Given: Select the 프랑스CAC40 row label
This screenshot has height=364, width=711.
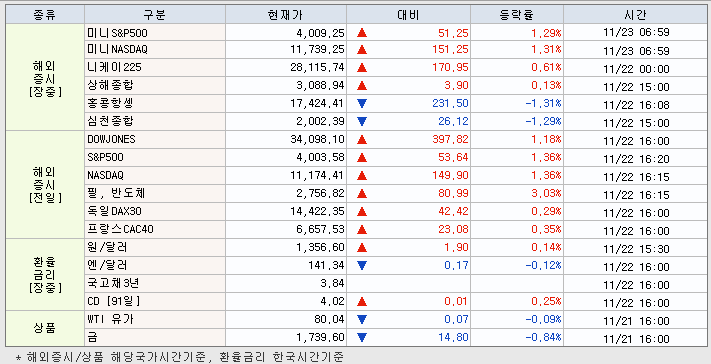Looking at the screenshot, I should click(x=120, y=229).
